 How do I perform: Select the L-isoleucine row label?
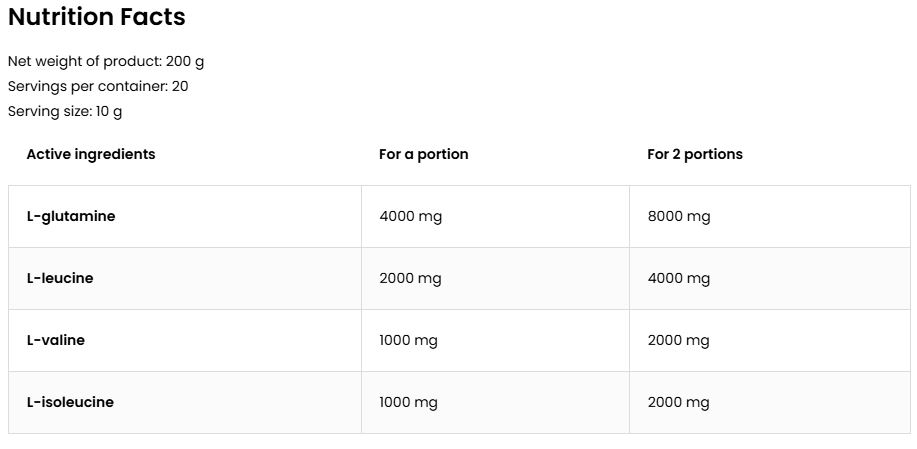(70, 402)
